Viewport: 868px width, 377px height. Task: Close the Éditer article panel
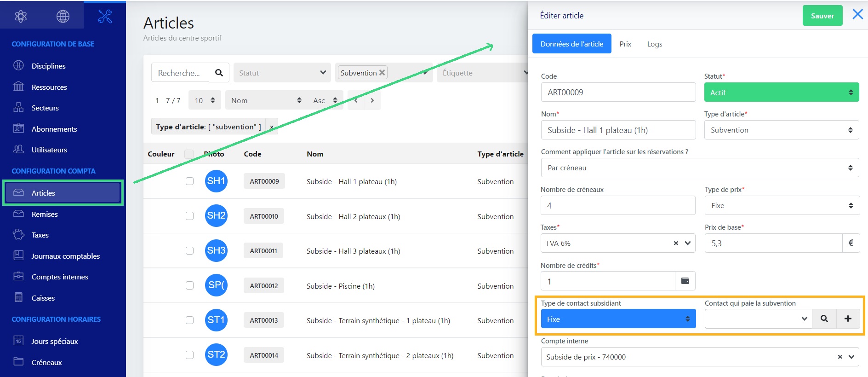tap(857, 14)
